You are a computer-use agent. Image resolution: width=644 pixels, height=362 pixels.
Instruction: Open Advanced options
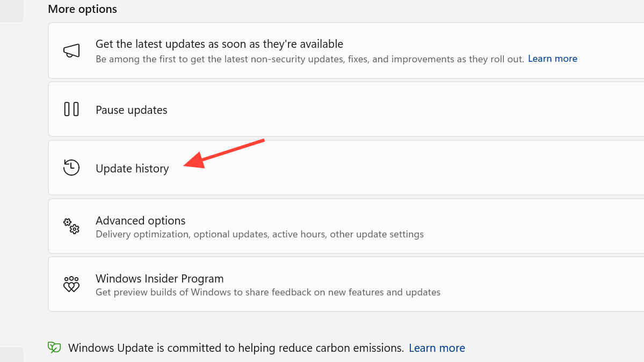click(x=141, y=220)
